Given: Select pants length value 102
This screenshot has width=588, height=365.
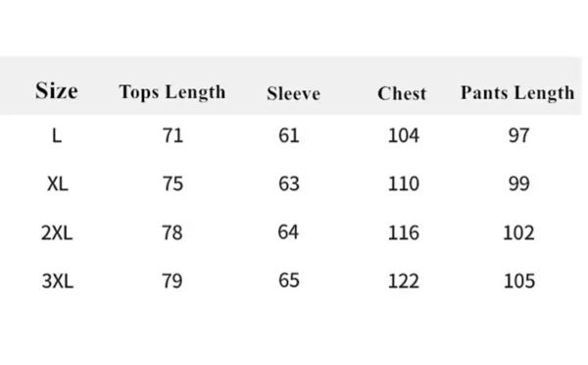Looking at the screenshot, I should (x=518, y=233).
